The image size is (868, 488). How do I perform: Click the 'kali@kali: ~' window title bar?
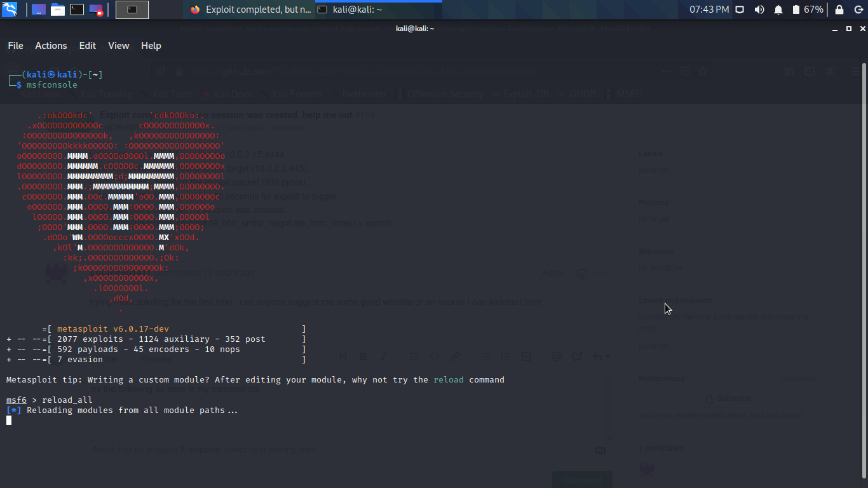tap(415, 29)
